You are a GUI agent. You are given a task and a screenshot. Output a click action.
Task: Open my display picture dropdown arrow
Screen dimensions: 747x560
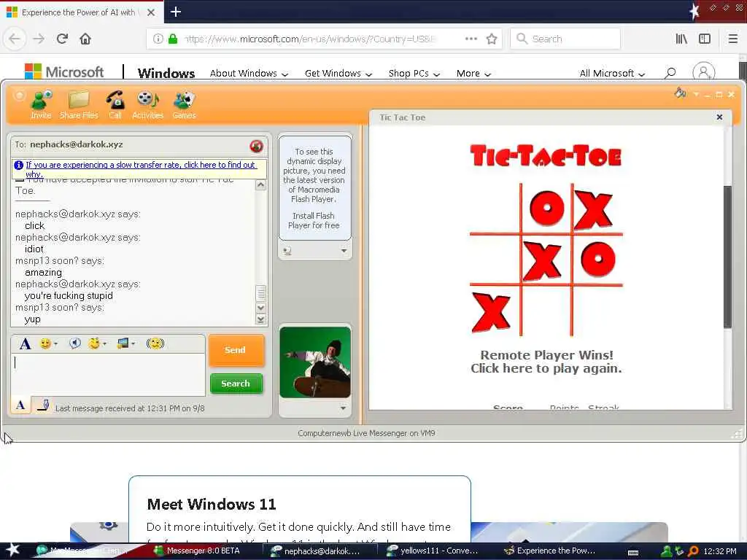pyautogui.click(x=343, y=408)
